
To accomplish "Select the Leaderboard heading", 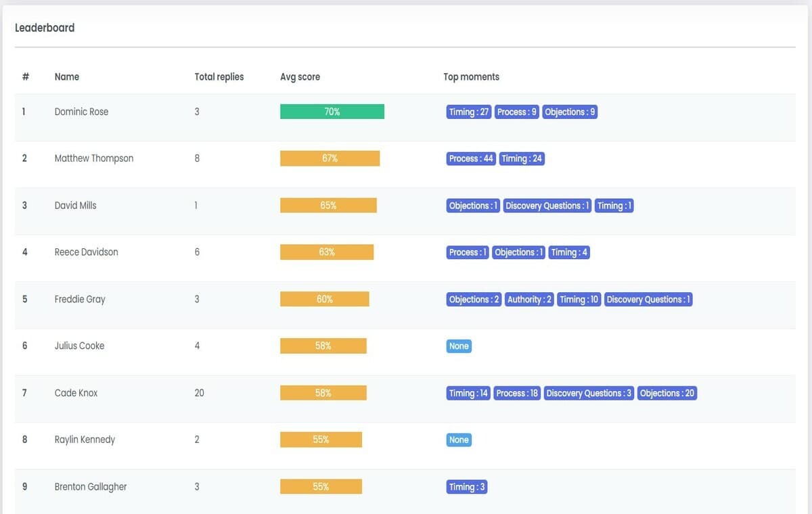I will click(45, 28).
